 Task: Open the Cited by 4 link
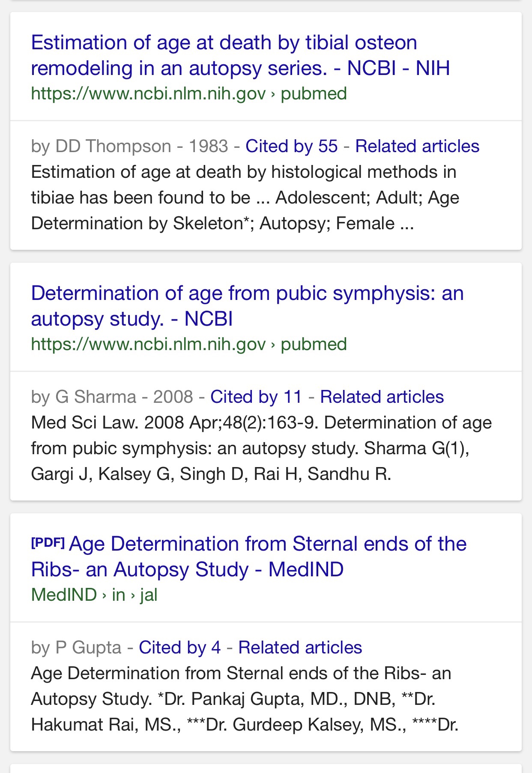pyautogui.click(x=180, y=648)
